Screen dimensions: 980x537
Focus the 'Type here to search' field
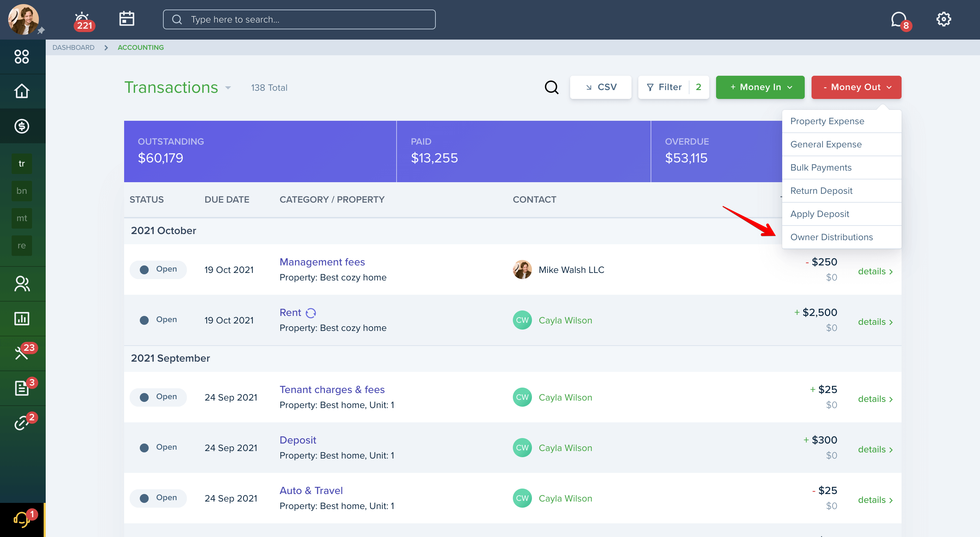click(x=299, y=19)
